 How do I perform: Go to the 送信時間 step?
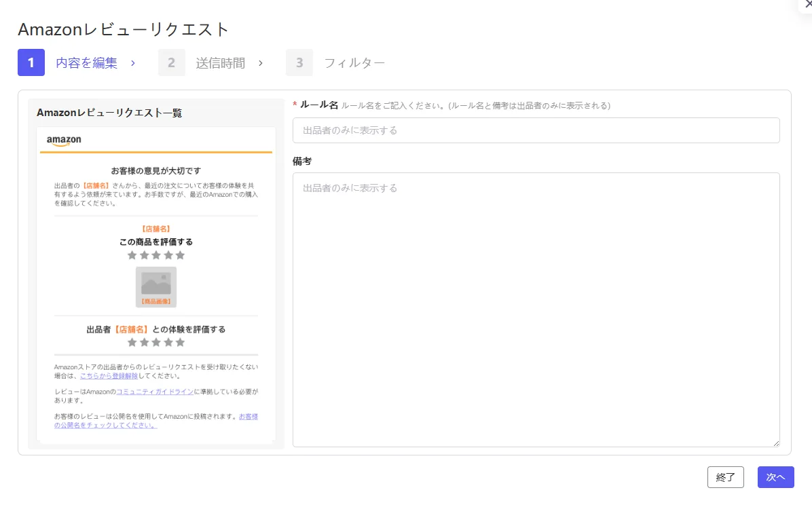tap(220, 63)
